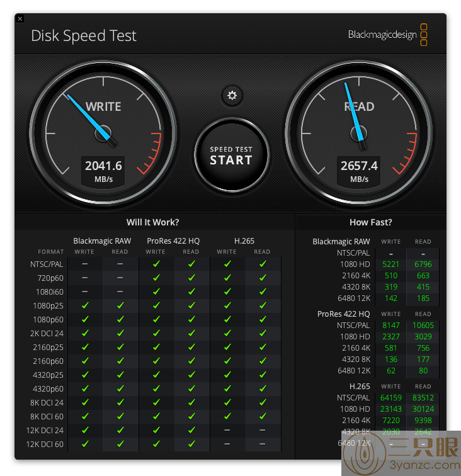Click the Will It Work? header

click(x=153, y=222)
